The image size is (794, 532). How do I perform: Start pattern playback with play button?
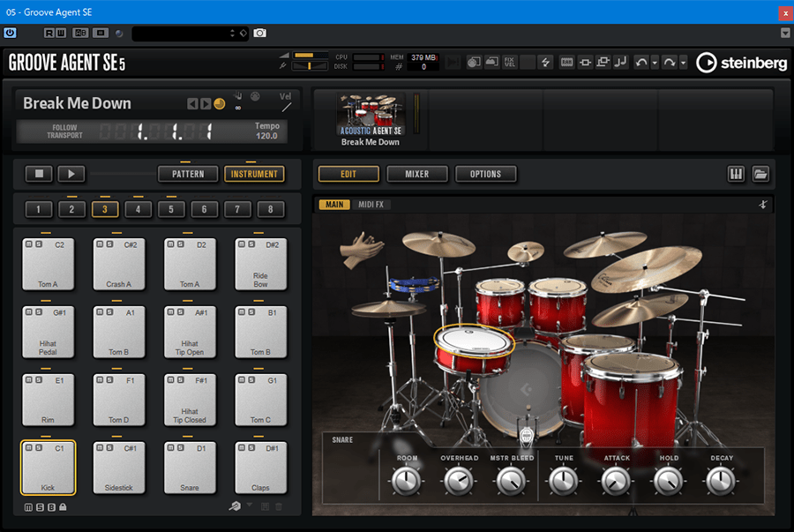pyautogui.click(x=71, y=174)
